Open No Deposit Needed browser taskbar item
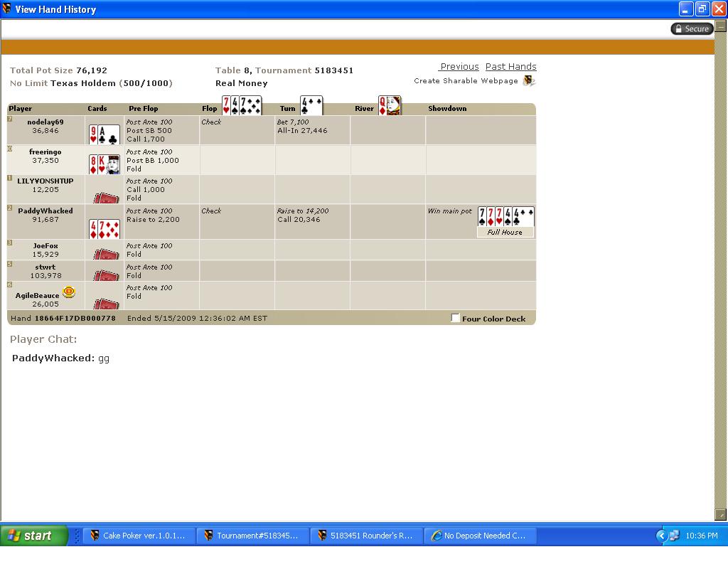Screen dimensions: 728x569 (480, 536)
